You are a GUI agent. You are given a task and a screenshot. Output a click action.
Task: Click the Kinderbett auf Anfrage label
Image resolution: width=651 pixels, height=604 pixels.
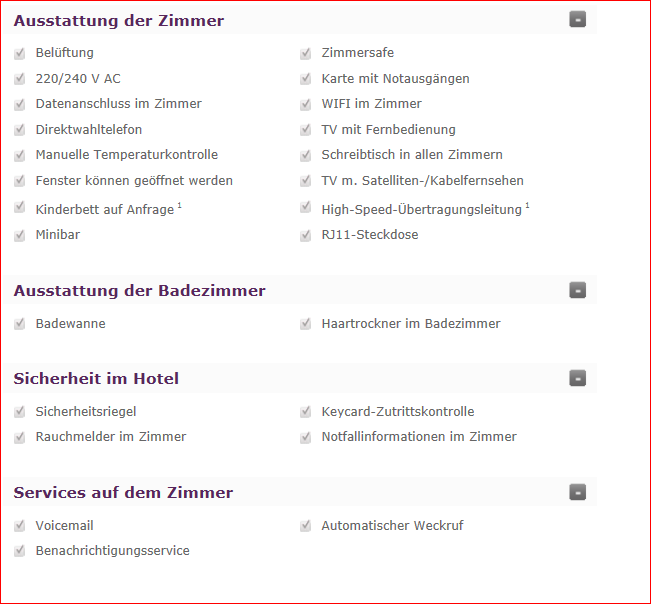coord(105,209)
